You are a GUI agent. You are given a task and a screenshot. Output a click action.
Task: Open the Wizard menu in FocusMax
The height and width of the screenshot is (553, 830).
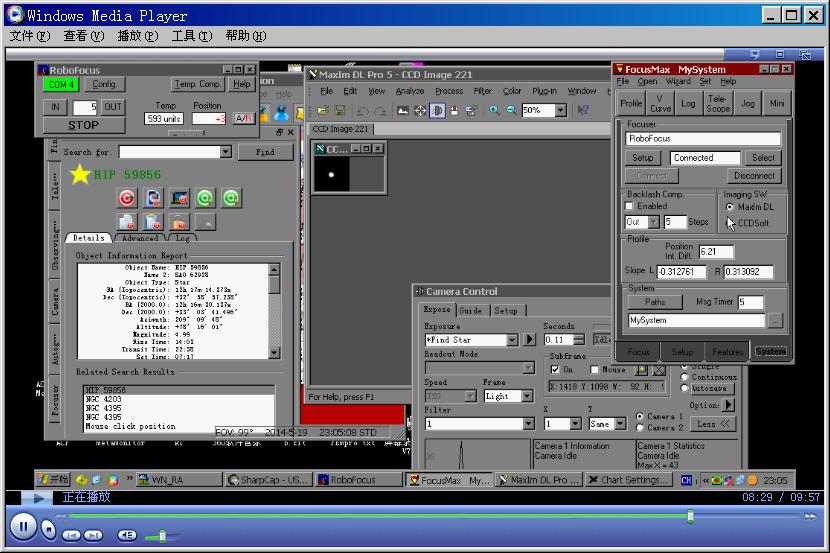click(678, 81)
